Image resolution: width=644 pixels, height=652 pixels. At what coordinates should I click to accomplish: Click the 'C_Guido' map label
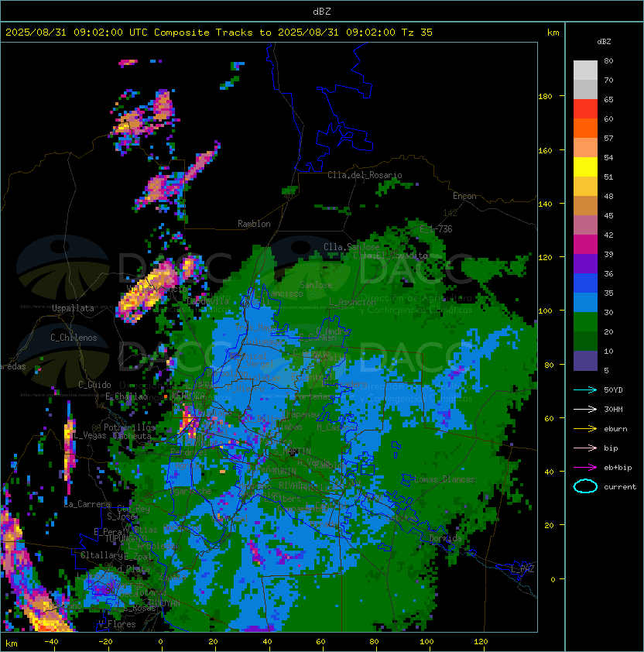click(x=94, y=385)
